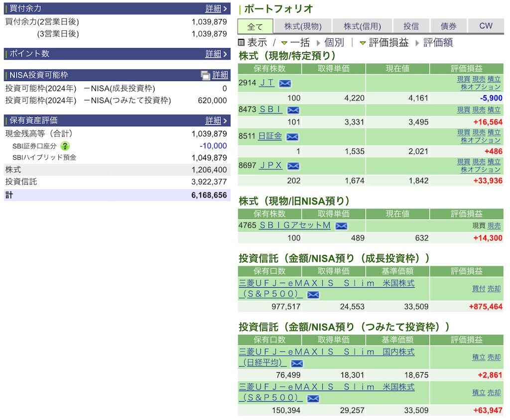Click 現売 for JT
Viewport: 510px width, 420px height.
point(479,79)
